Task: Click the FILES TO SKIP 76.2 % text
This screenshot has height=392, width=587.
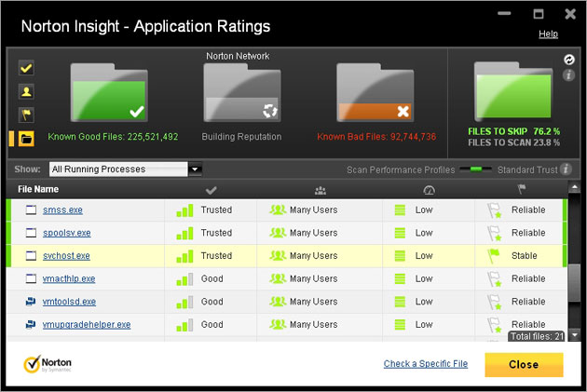Action: pyautogui.click(x=514, y=131)
